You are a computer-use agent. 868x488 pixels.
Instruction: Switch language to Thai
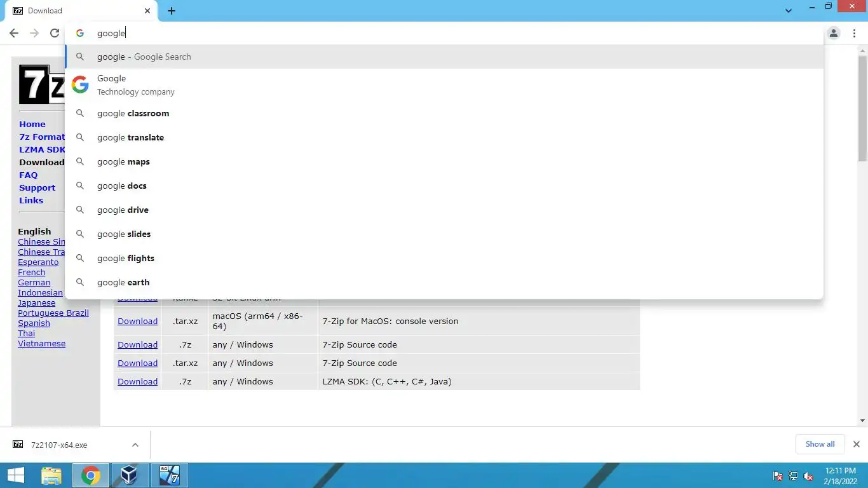[27, 333]
